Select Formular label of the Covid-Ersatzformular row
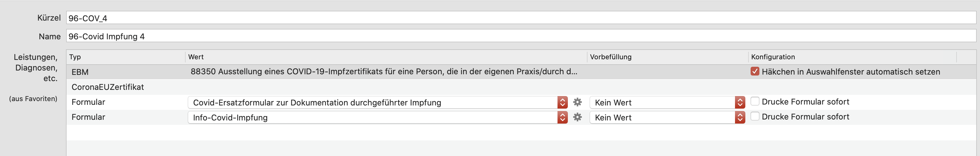The image size is (980, 156). click(x=88, y=102)
